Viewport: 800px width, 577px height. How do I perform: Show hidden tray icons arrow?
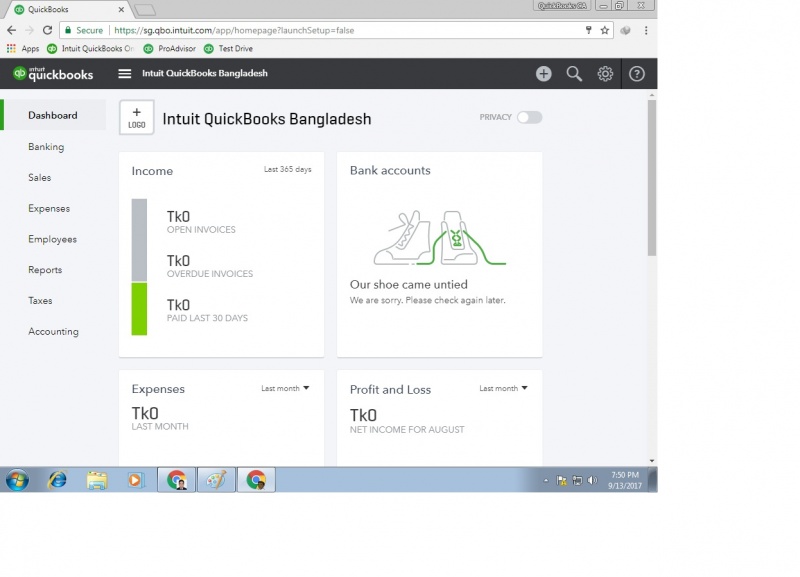point(545,480)
